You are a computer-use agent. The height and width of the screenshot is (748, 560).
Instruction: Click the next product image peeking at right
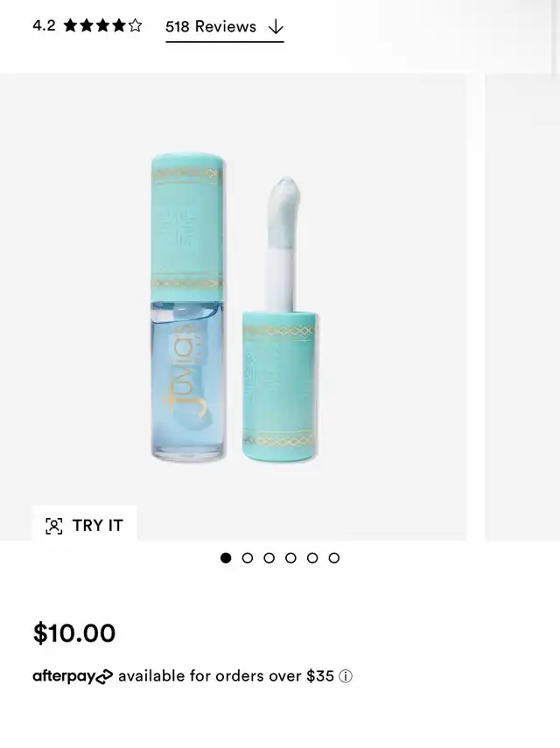click(x=522, y=307)
